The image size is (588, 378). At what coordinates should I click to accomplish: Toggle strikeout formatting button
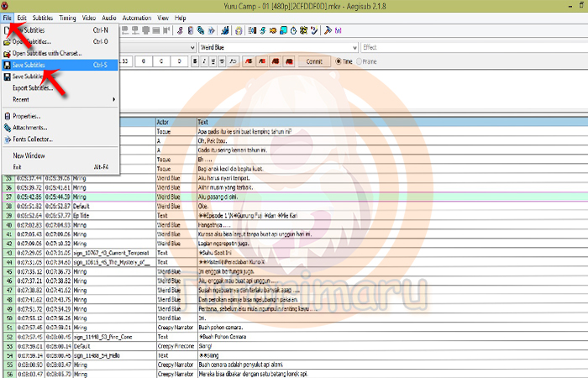[x=222, y=61]
